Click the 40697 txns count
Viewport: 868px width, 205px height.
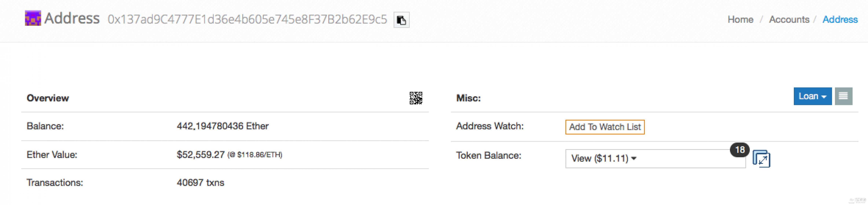pos(200,183)
